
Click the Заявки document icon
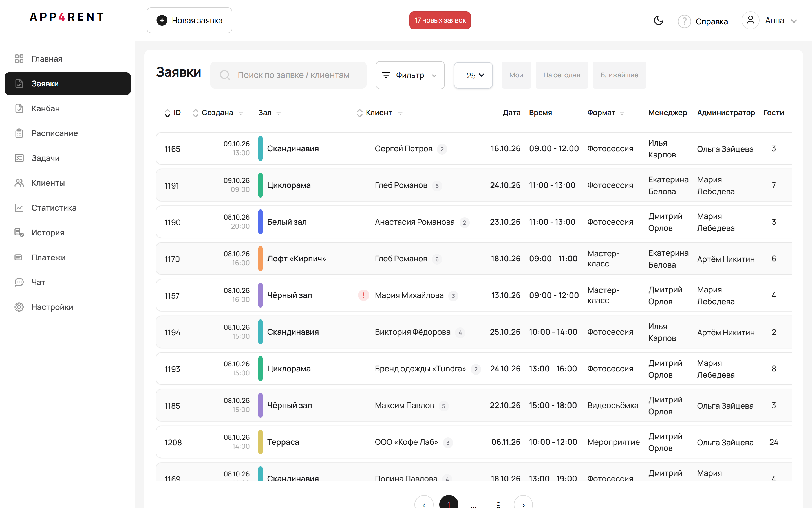tap(19, 84)
